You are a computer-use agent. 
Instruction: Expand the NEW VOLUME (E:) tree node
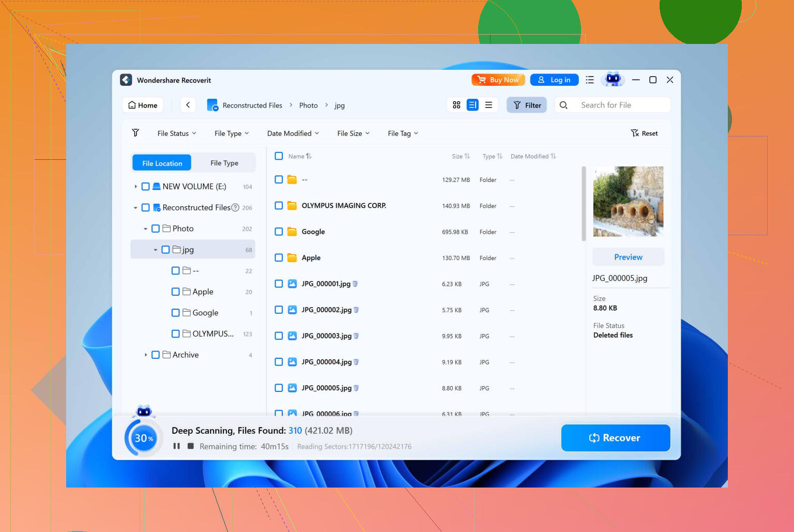pos(136,187)
